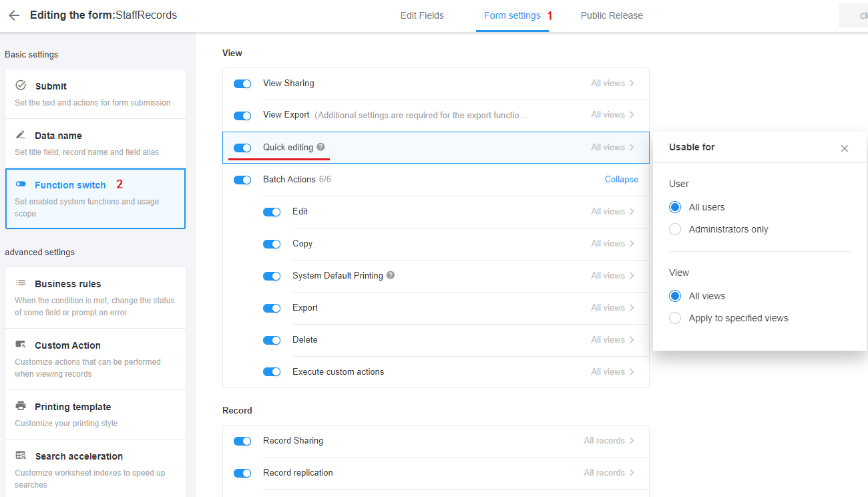This screenshot has height=497, width=868.
Task: Click the Submit checkmark icon
Action: [21, 86]
